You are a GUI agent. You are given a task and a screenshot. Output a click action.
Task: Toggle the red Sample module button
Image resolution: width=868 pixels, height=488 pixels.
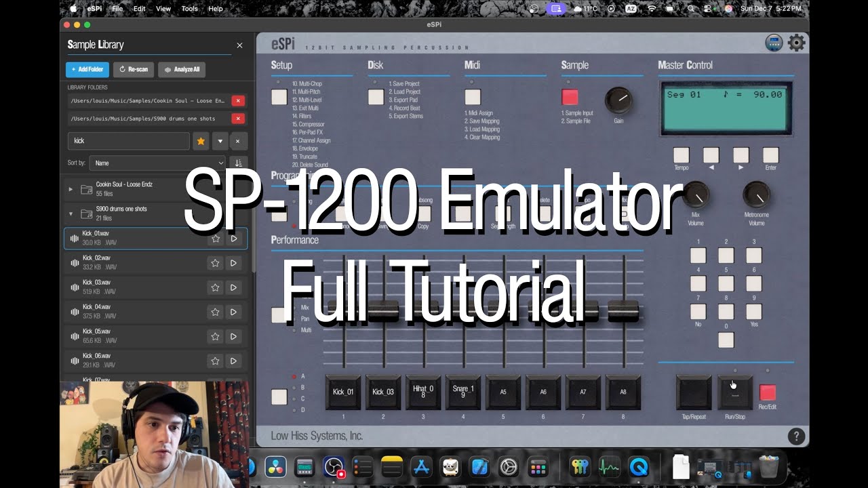tap(570, 97)
